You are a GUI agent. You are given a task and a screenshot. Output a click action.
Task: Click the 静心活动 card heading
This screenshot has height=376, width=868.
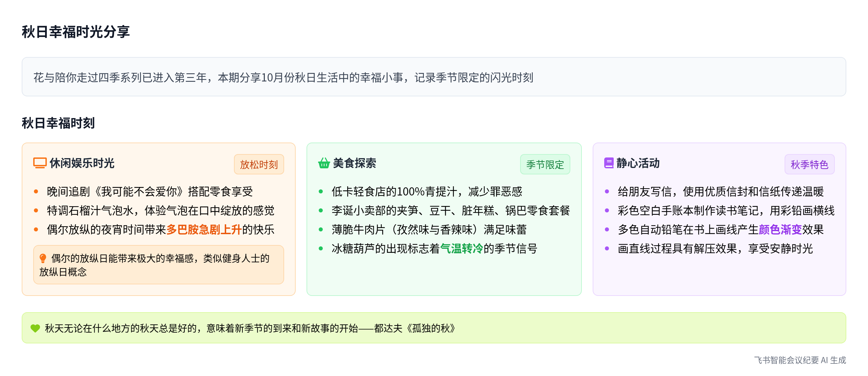(638, 163)
